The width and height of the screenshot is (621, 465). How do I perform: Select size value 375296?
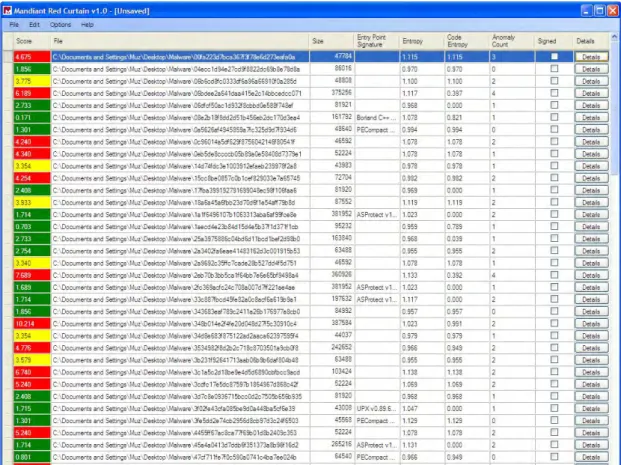341,93
